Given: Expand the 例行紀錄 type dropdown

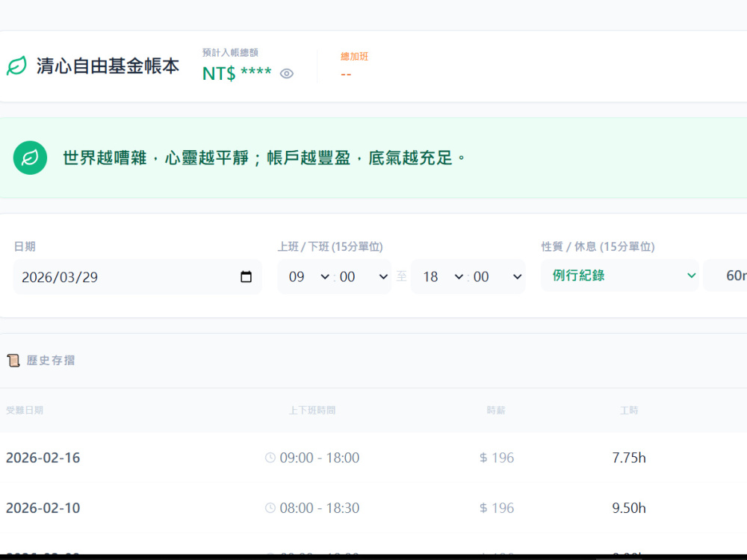Looking at the screenshot, I should [x=619, y=276].
